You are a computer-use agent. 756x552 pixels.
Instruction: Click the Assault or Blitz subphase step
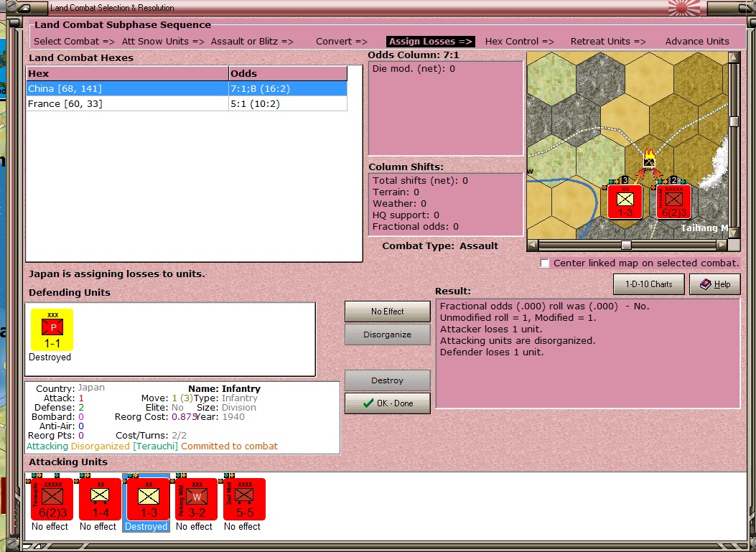252,42
